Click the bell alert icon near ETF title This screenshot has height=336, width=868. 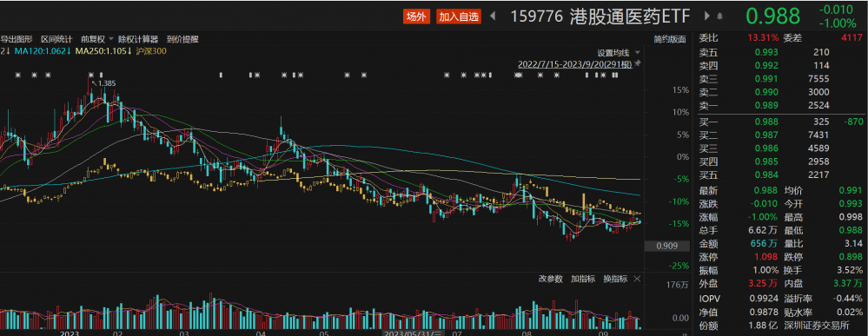click(x=719, y=16)
